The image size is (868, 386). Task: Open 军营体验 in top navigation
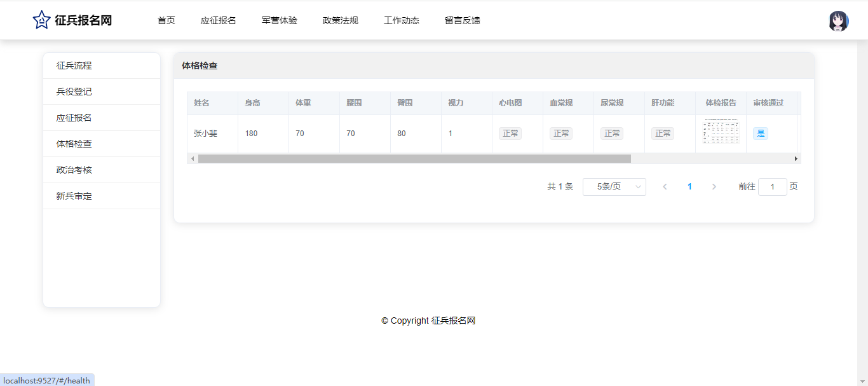tap(280, 20)
